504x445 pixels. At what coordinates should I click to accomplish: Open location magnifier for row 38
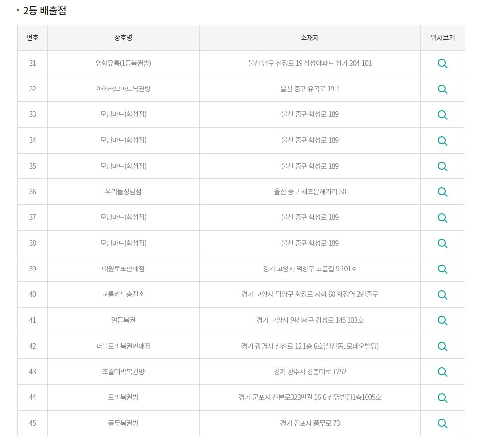[x=442, y=243]
